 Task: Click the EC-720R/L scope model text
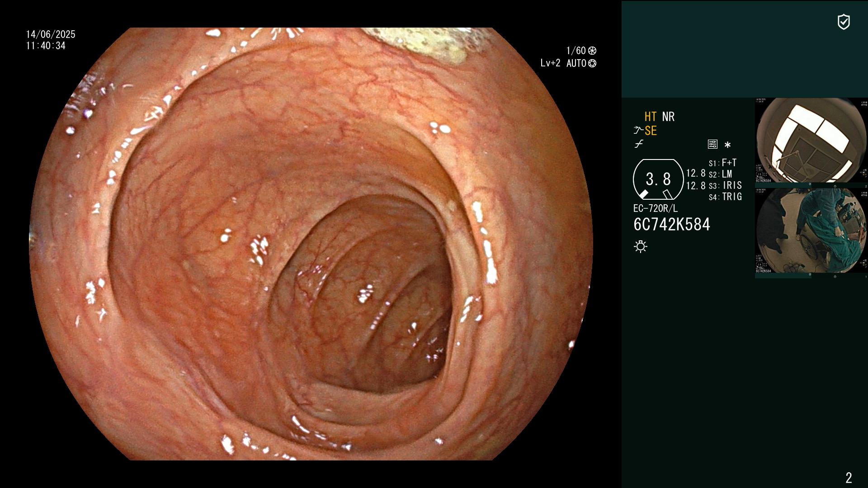pos(656,209)
